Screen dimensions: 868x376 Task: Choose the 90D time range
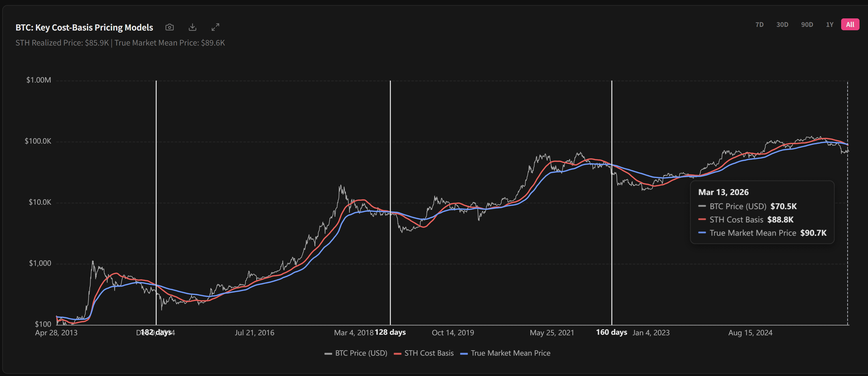807,25
